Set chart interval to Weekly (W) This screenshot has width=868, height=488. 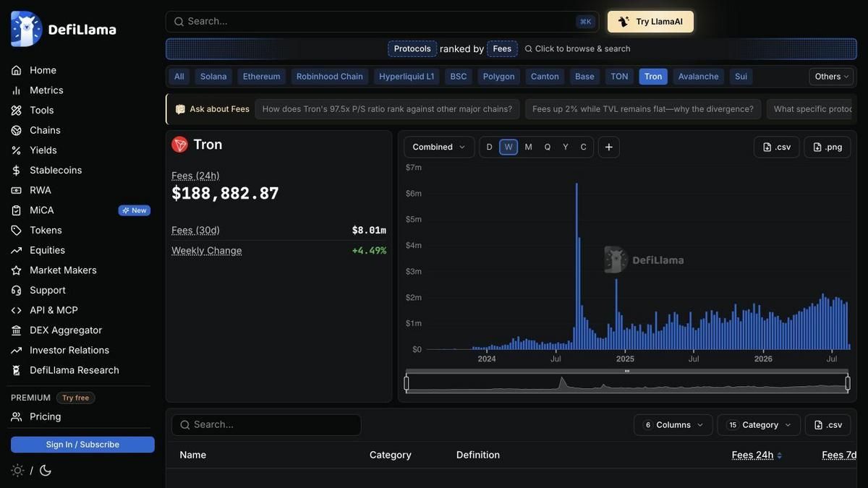tap(509, 147)
